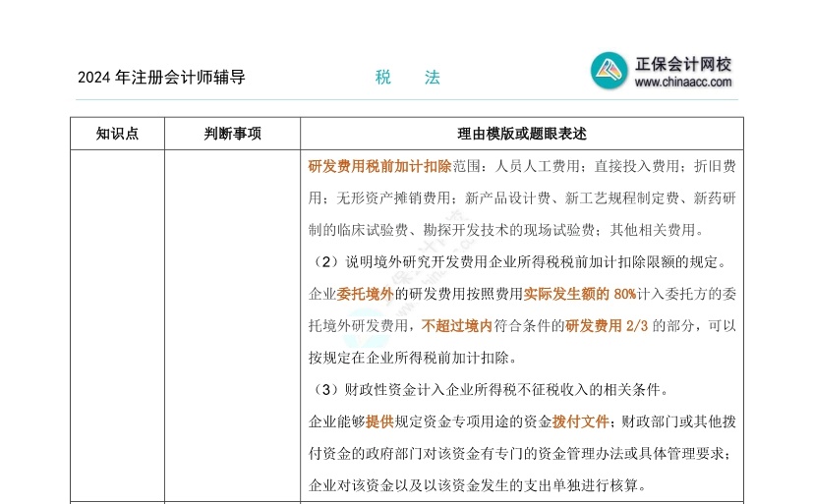Select the 知识点 column header
The image size is (813, 504).
click(117, 134)
